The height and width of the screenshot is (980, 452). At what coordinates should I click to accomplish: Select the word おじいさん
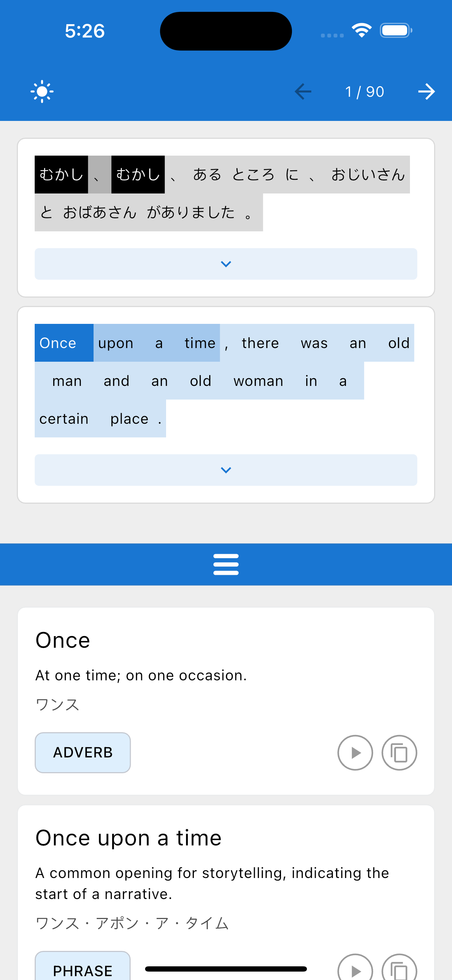[x=368, y=174]
